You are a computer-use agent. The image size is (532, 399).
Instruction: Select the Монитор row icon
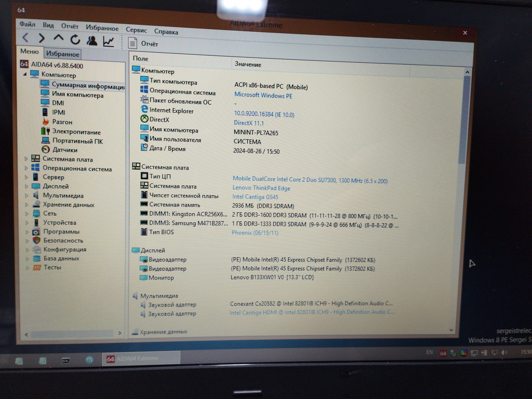tap(143, 277)
